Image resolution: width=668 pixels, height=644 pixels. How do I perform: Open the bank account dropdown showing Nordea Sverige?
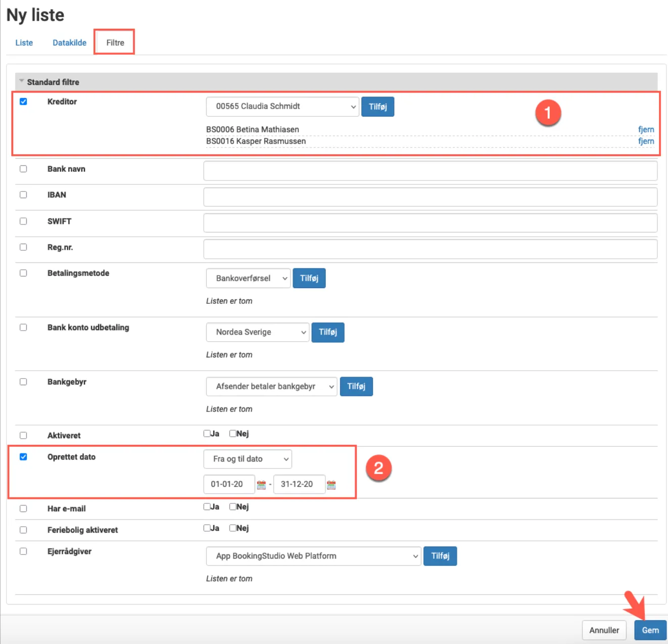[258, 332]
